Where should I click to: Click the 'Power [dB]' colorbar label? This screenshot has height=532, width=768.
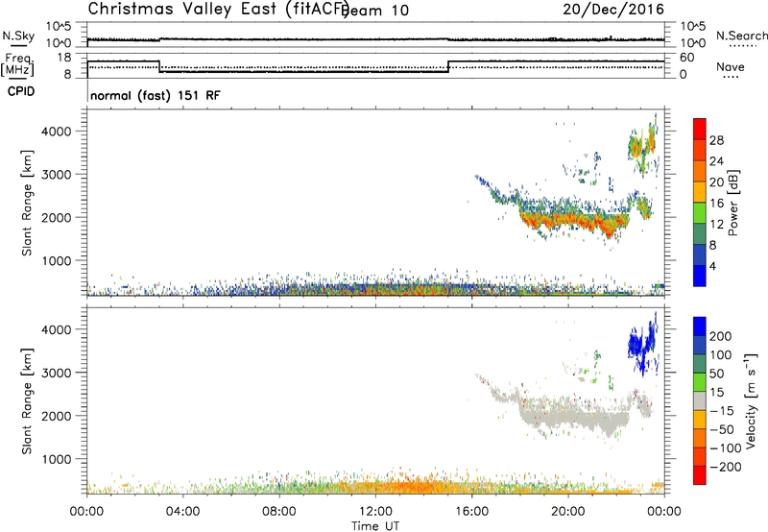[x=733, y=203]
